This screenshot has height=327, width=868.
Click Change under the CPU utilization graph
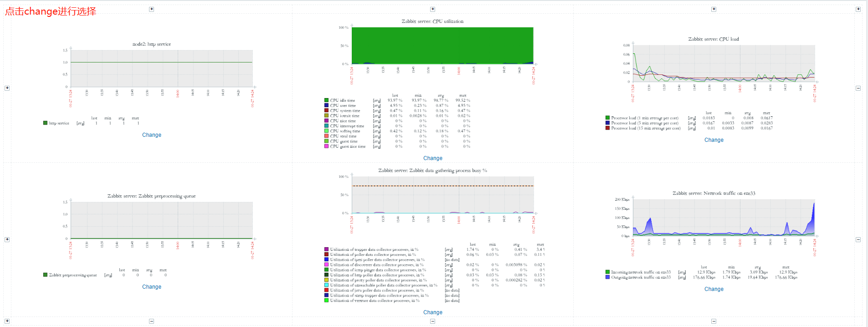pyautogui.click(x=433, y=158)
